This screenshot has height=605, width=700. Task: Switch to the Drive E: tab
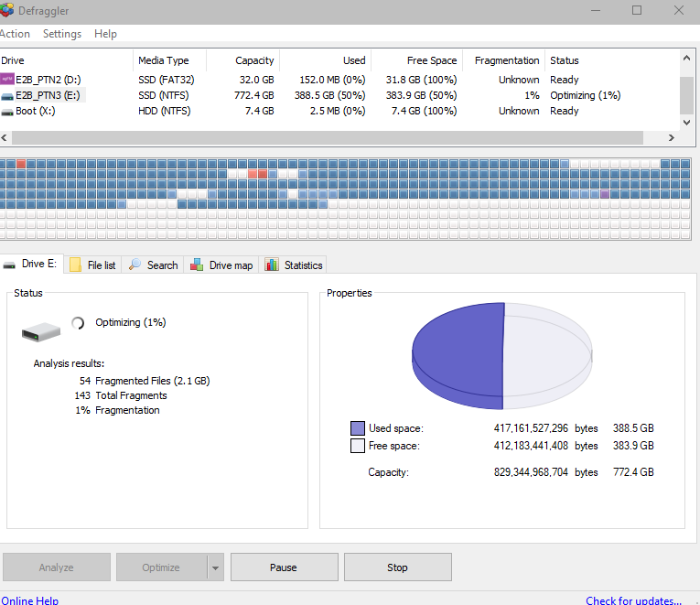33,264
